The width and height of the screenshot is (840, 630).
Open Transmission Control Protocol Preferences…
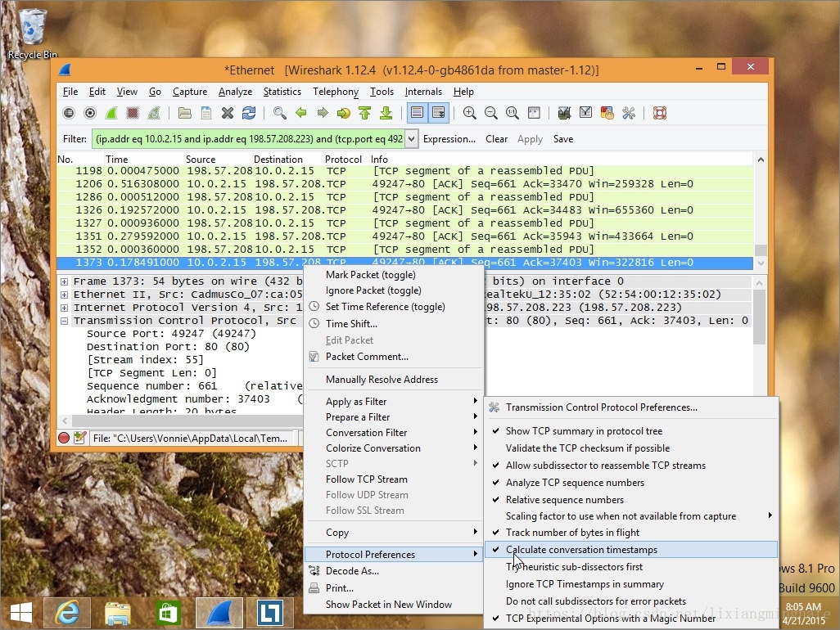pos(631,407)
